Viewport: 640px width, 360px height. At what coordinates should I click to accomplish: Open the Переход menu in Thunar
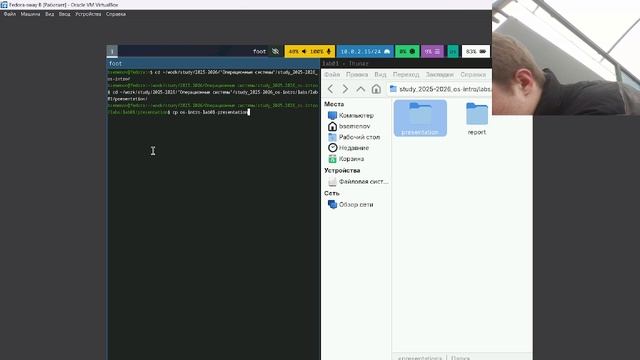(x=406, y=75)
